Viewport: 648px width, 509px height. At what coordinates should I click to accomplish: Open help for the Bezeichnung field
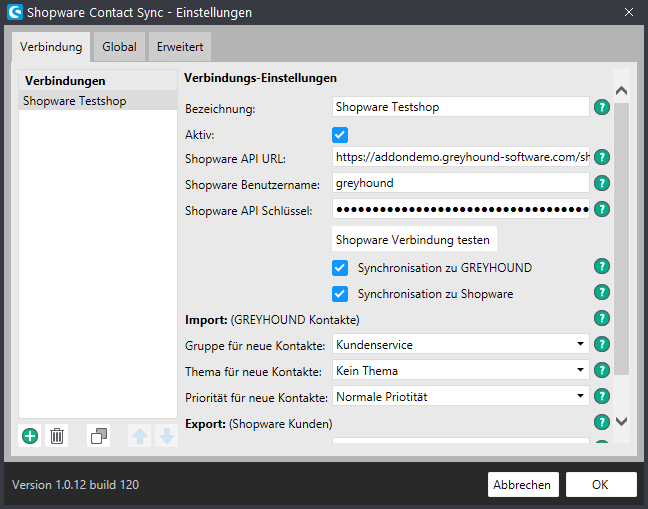pos(602,107)
